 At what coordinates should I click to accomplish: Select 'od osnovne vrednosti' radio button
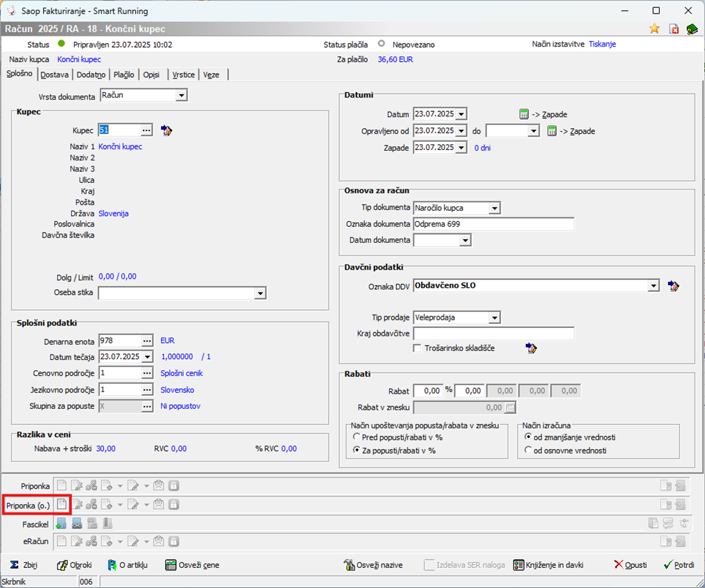528,450
